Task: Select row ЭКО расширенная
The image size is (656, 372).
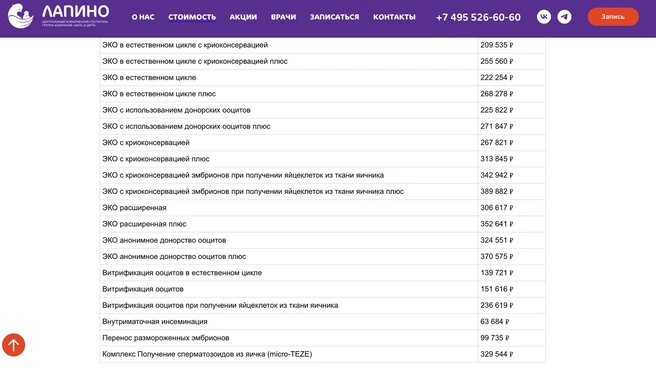Action: tap(322, 208)
